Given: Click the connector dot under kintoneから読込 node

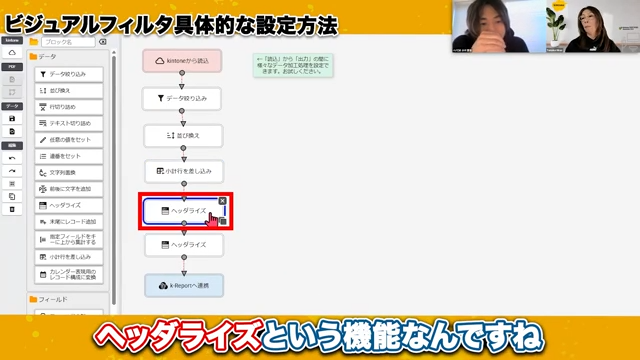Looking at the screenshot, I should [182, 73].
